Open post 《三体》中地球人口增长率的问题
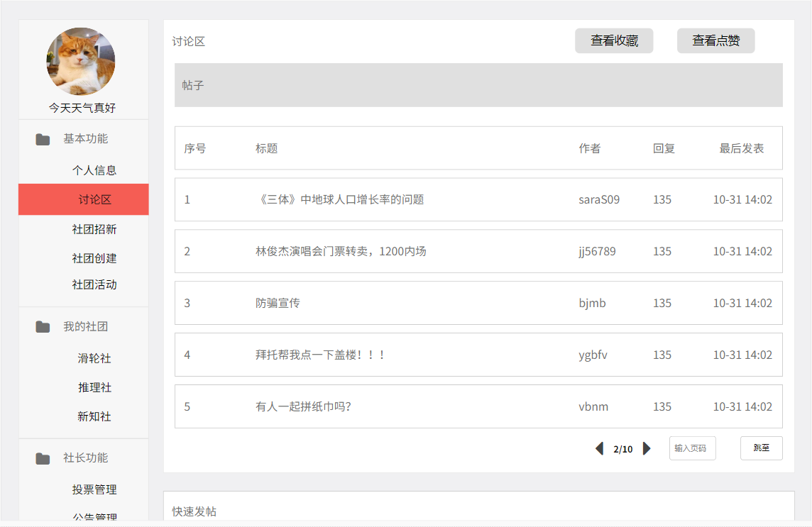Viewport: 812px width, 527px height. pos(340,199)
